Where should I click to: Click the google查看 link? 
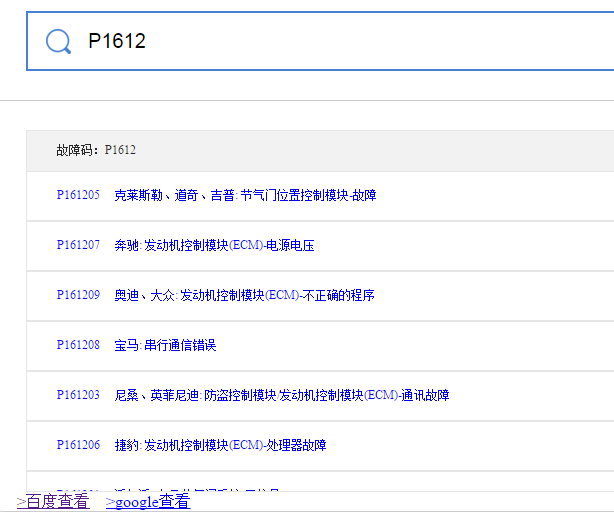[x=148, y=501]
